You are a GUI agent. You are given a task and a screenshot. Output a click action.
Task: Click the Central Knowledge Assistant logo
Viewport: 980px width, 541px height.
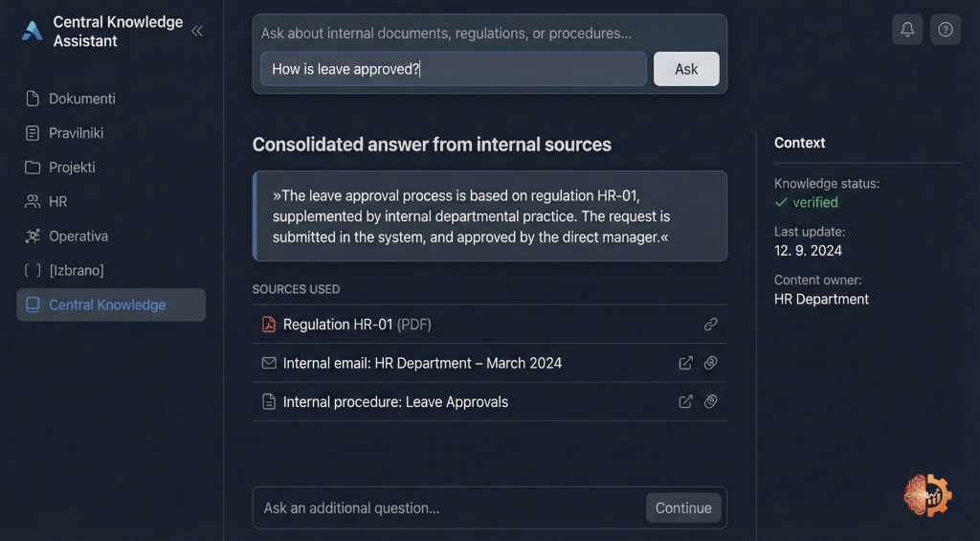pyautogui.click(x=33, y=31)
